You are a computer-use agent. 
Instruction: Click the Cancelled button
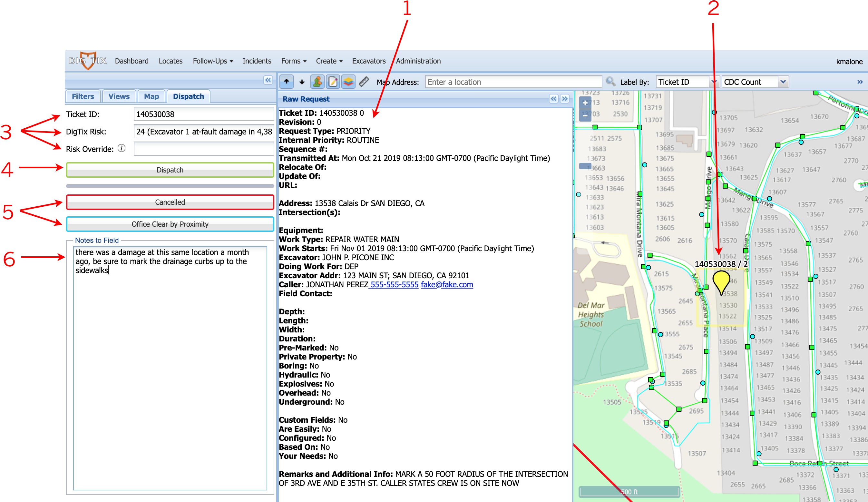pos(170,202)
